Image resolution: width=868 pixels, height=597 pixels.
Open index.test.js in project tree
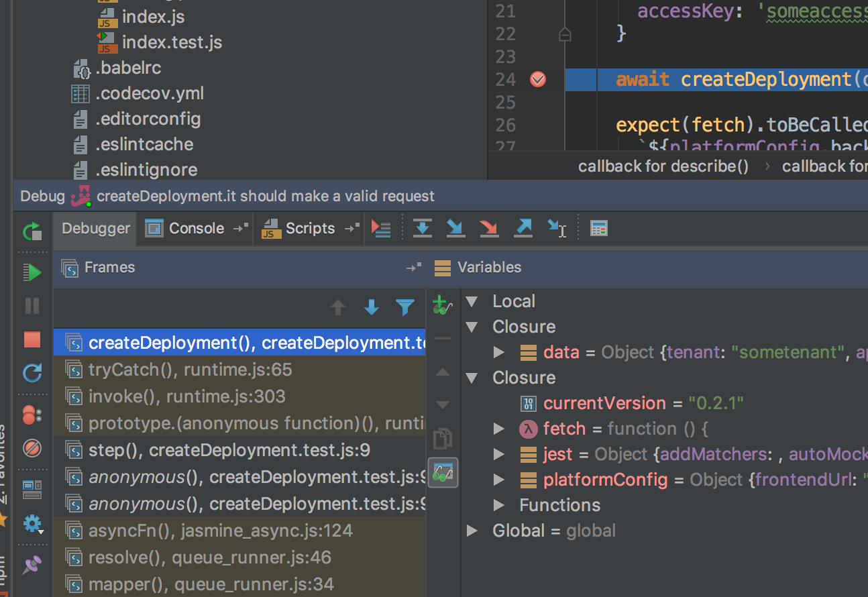click(171, 42)
